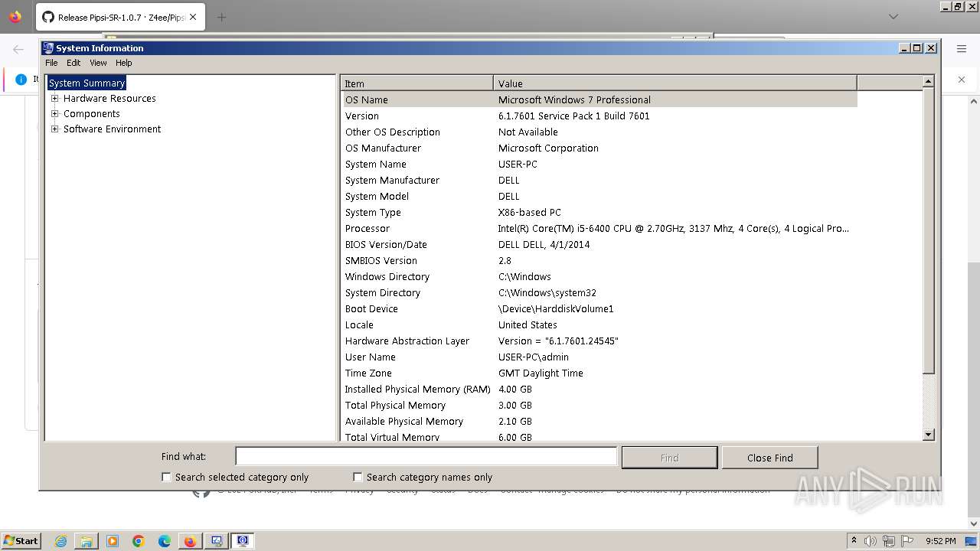Show hidden system tray icons

click(x=854, y=541)
